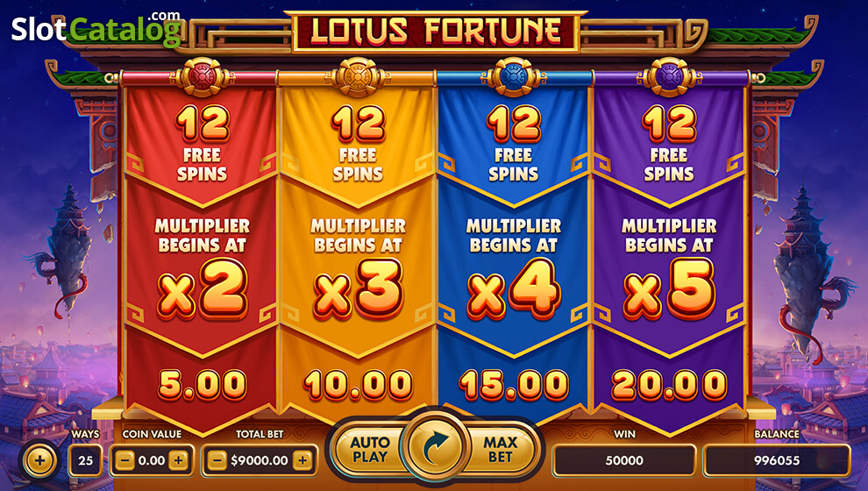868x491 pixels.
Task: Open the SlotCatalog.com logo link
Action: tap(96, 28)
